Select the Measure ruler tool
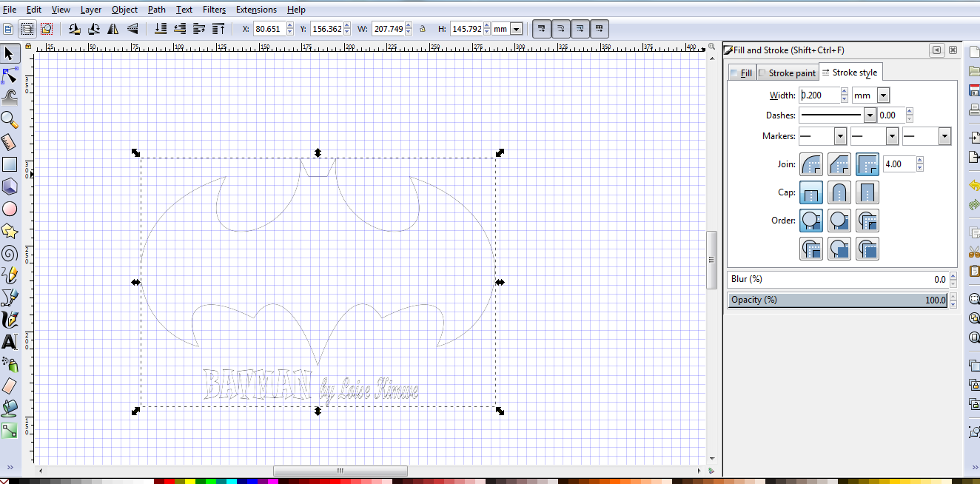 [x=10, y=141]
